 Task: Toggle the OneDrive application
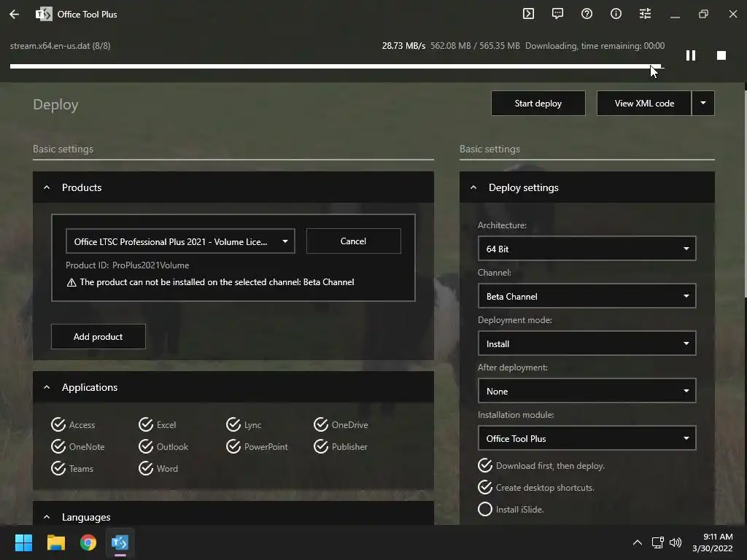point(341,424)
